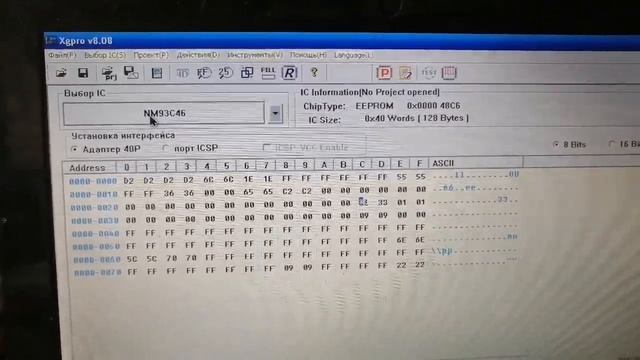Click the Open file toolbar icon
This screenshot has height=360, width=640.
[61, 73]
